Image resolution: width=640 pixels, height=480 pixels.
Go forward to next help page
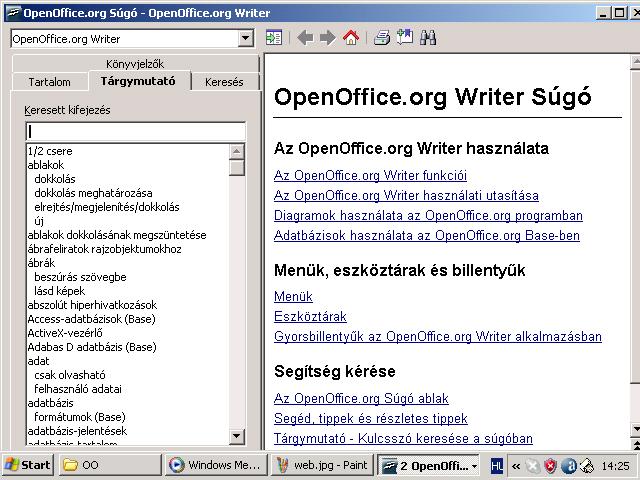327,38
